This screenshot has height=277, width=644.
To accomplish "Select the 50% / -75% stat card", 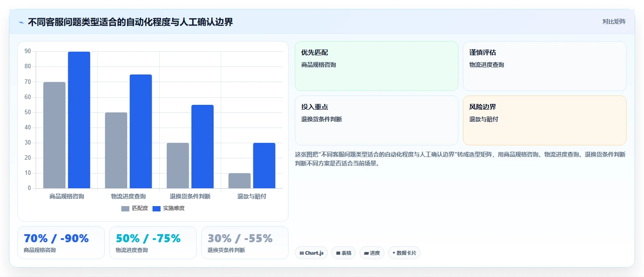I will pos(153,243).
